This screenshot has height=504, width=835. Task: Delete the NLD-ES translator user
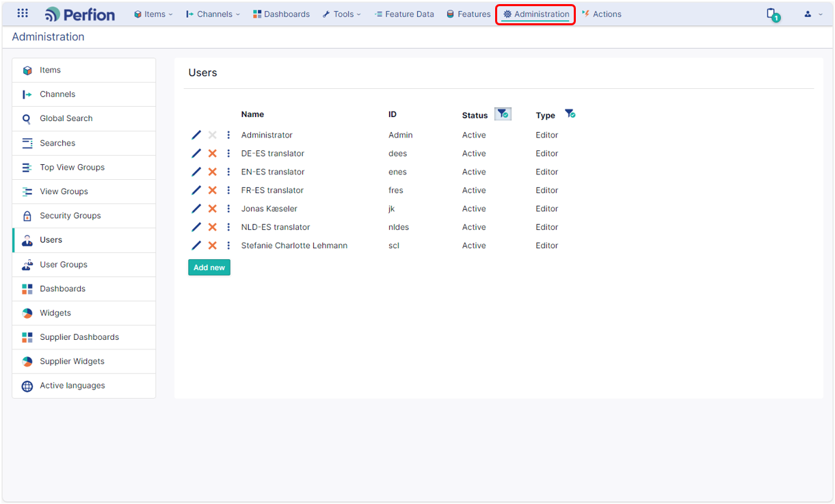(x=213, y=228)
